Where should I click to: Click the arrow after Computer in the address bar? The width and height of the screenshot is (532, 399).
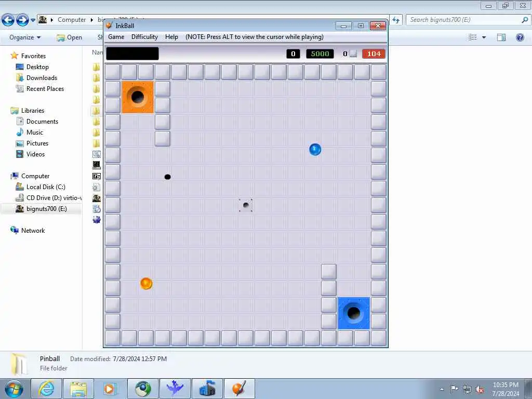pos(91,20)
